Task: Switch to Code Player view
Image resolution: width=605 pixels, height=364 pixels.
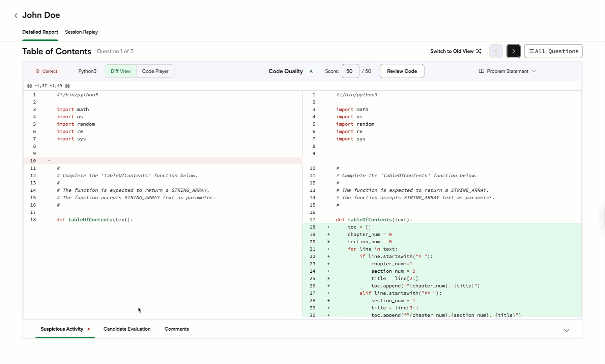Action: click(155, 71)
